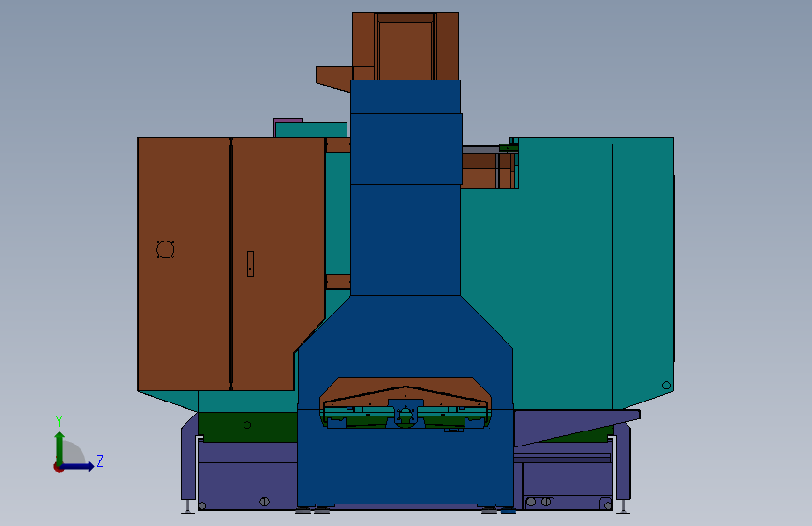Select the rectangular handle on brown cabinet door
Screen dimensions: 812x526
[x=250, y=264]
